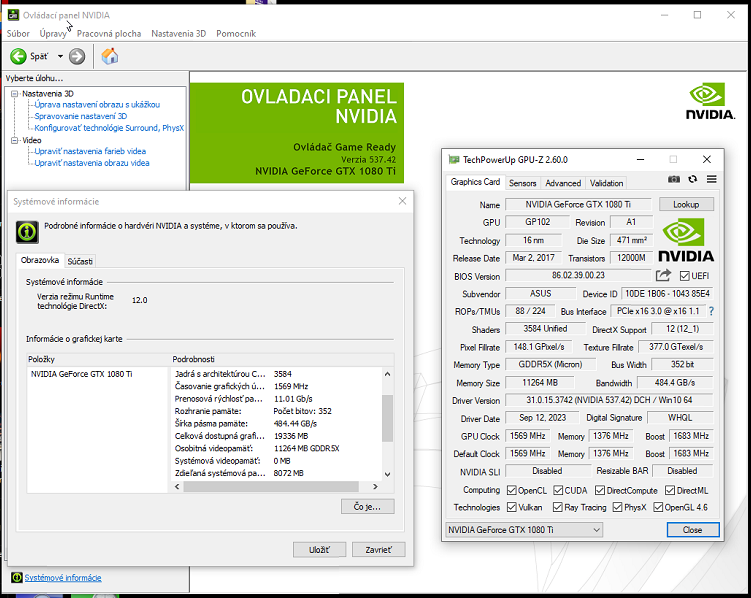Toggle the OpenGL 4.6 checkbox
The image size is (751, 598).
[x=658, y=507]
